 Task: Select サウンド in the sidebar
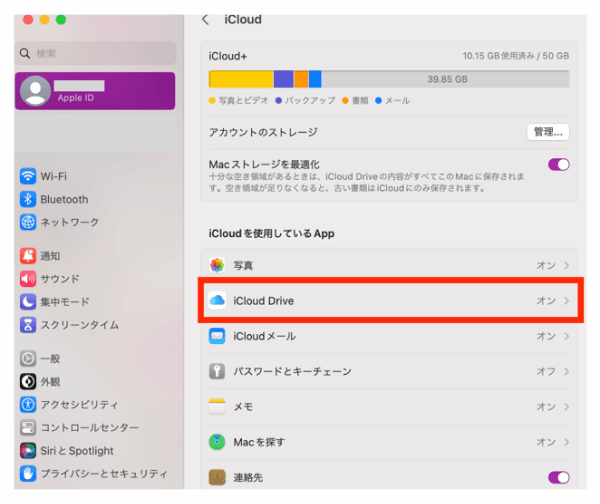click(95, 279)
